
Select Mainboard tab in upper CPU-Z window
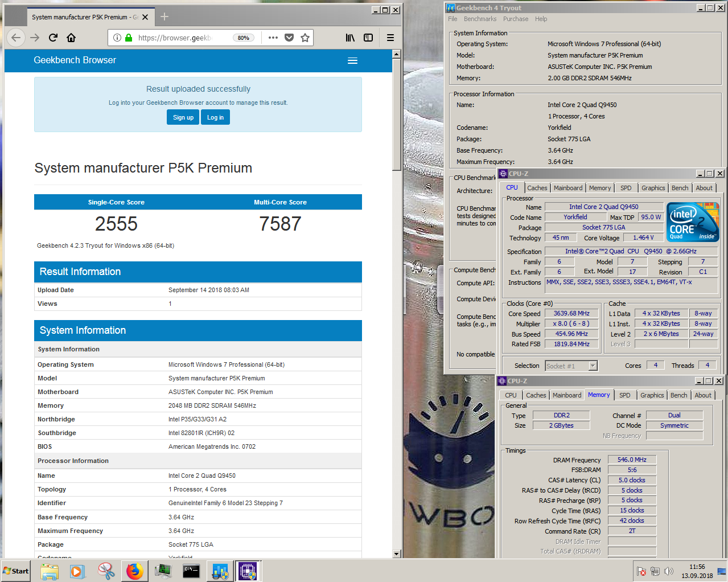(568, 188)
